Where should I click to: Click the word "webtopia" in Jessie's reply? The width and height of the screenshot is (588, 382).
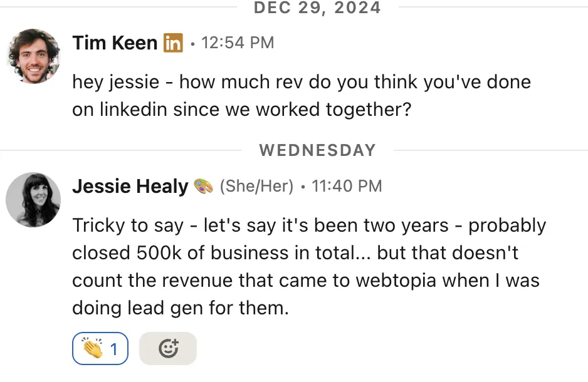tap(396, 281)
